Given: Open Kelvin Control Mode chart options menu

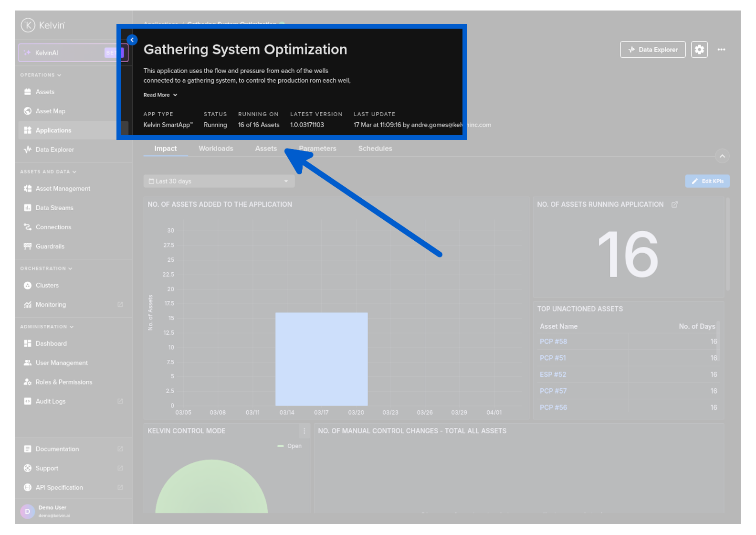Looking at the screenshot, I should tap(304, 431).
